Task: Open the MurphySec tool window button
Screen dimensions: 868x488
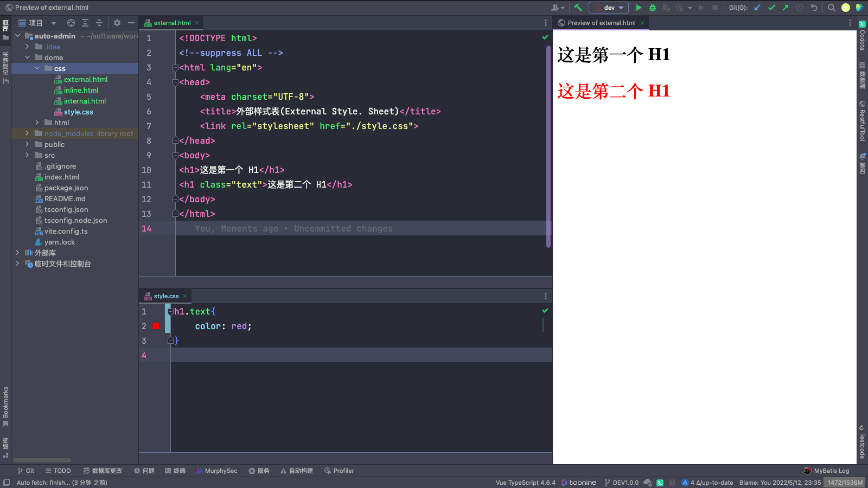Action: pyautogui.click(x=217, y=471)
